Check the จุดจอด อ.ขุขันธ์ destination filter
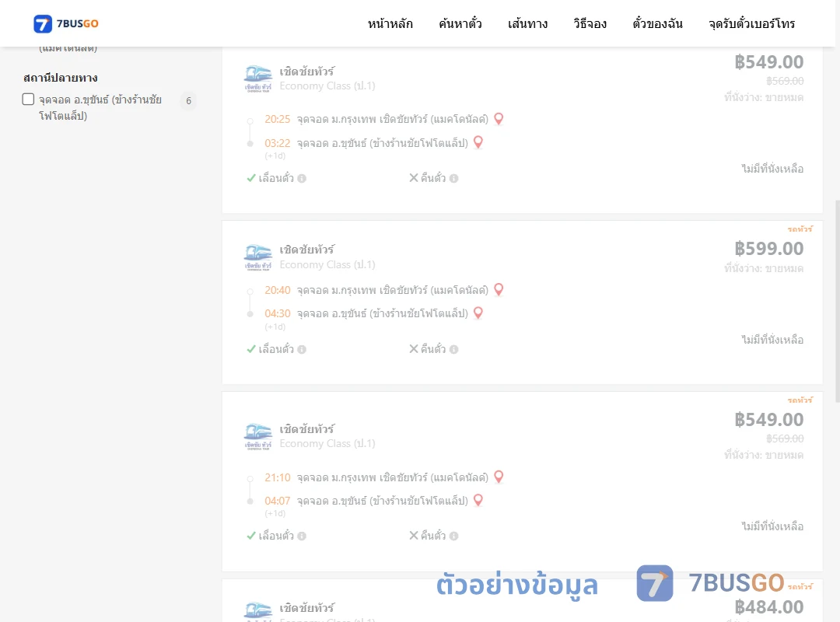 [x=29, y=99]
